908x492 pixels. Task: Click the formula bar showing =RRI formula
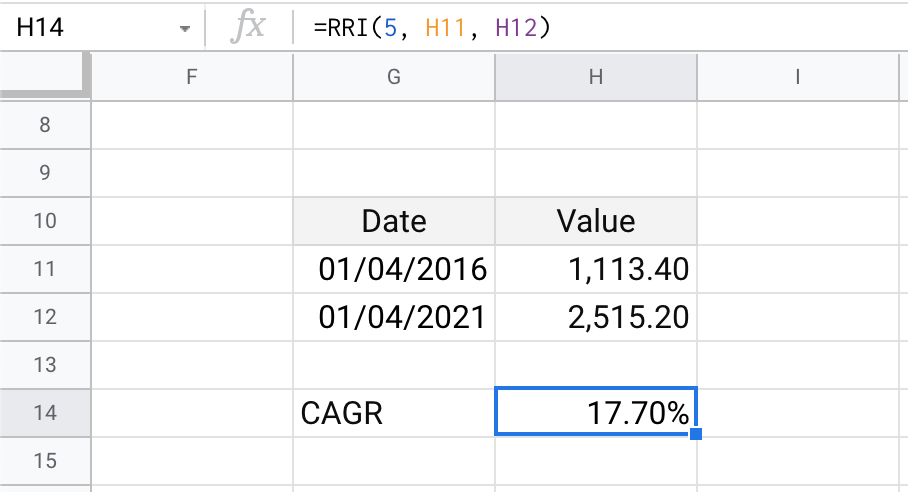pyautogui.click(x=601, y=27)
